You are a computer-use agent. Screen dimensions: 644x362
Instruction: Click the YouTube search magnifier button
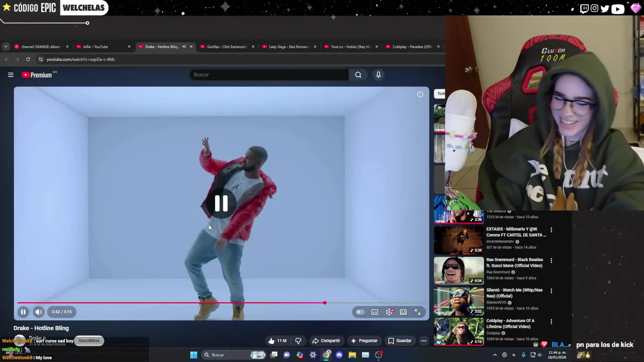(x=358, y=75)
